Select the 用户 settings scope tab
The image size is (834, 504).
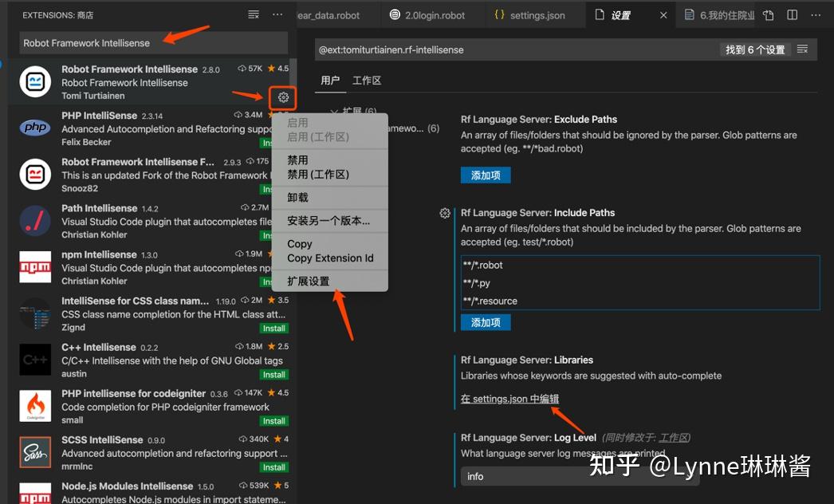point(330,81)
